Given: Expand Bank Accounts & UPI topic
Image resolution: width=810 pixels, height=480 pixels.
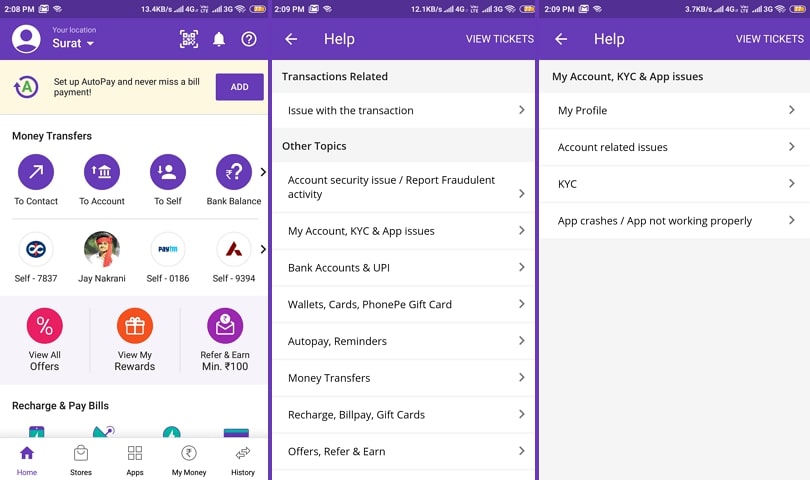Looking at the screenshot, I should tap(405, 267).
